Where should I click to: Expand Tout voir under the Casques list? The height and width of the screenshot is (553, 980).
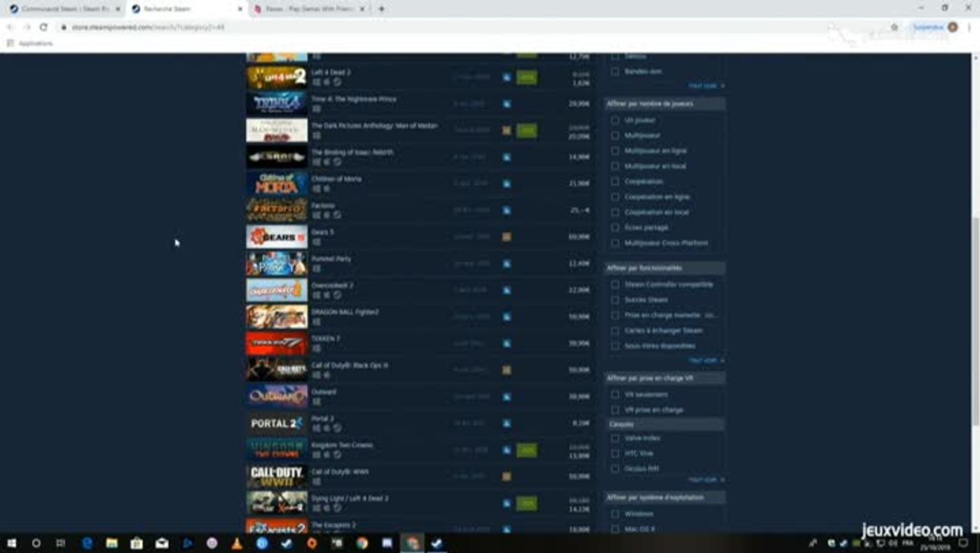coord(706,479)
